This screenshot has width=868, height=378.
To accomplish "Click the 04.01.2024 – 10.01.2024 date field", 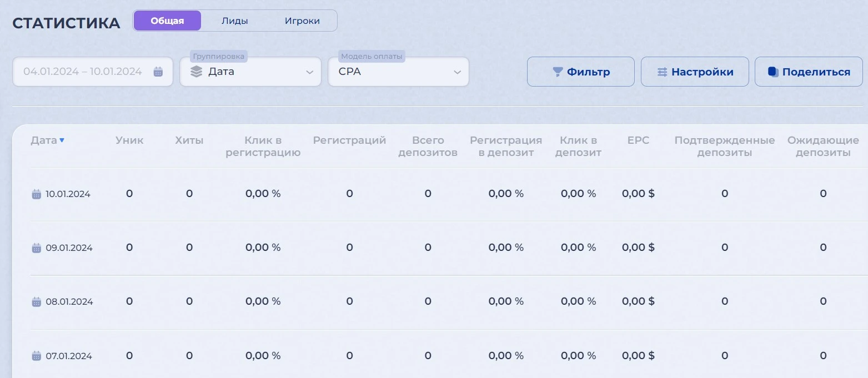I will [93, 72].
